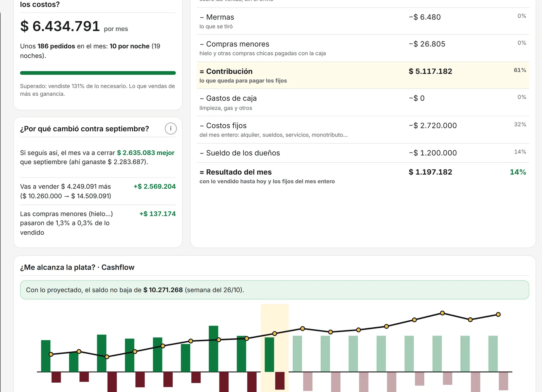Select the highlighted current-week column in Cashflow chart

tap(274, 348)
